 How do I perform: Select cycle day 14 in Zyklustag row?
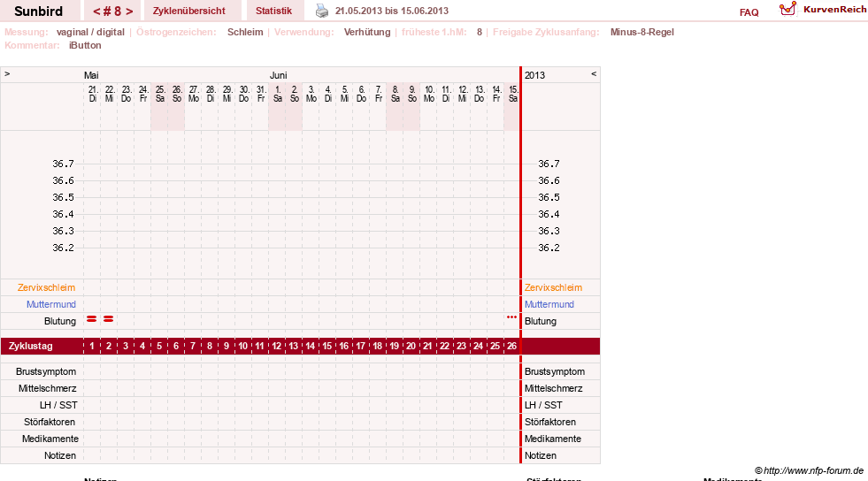(x=310, y=346)
